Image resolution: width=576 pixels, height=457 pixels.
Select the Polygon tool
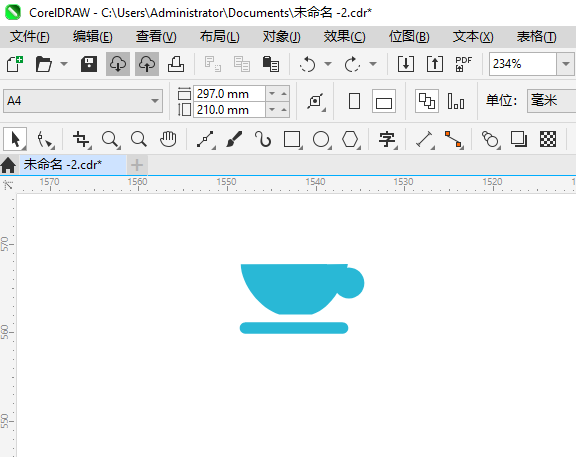click(351, 140)
